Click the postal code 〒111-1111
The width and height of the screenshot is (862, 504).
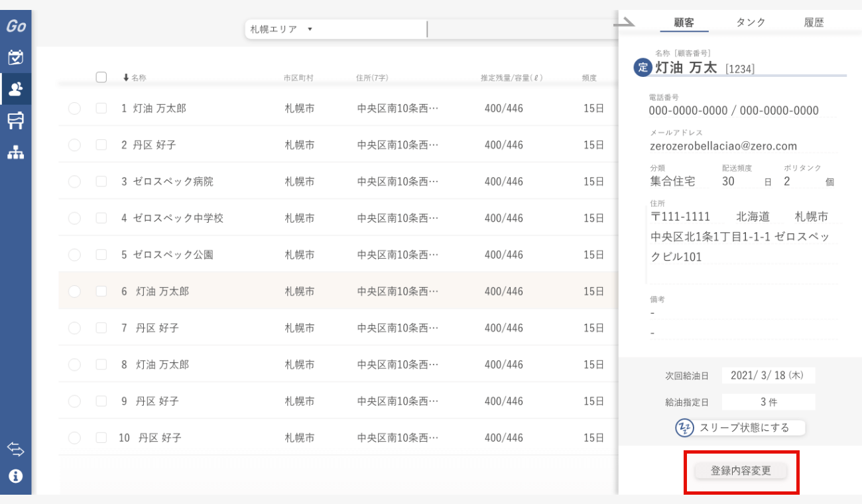tap(680, 217)
